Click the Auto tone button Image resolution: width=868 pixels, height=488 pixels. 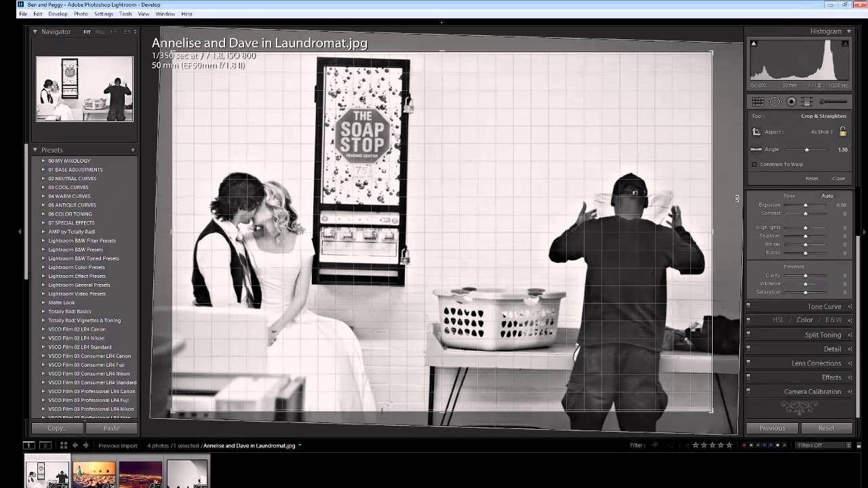(827, 196)
